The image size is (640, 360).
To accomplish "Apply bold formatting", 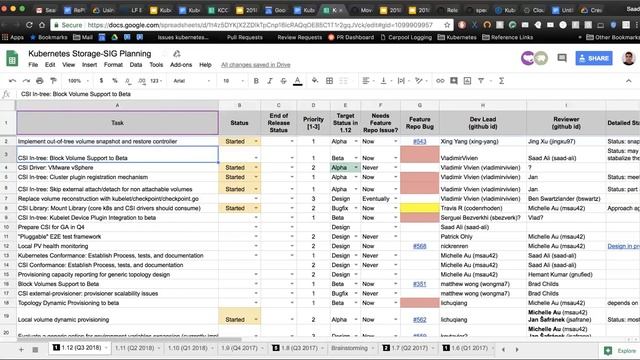I will [256, 81].
